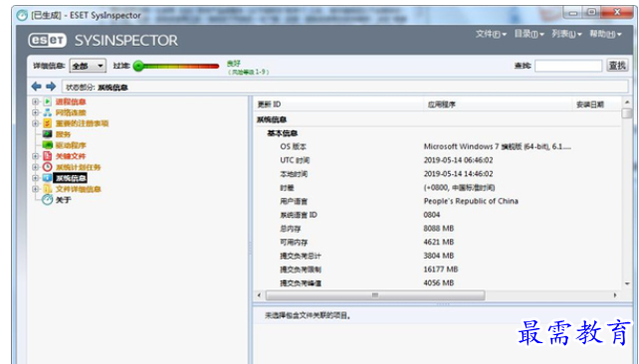
Task: Click the horizontal scrollbar right arrow
Action: (615, 294)
